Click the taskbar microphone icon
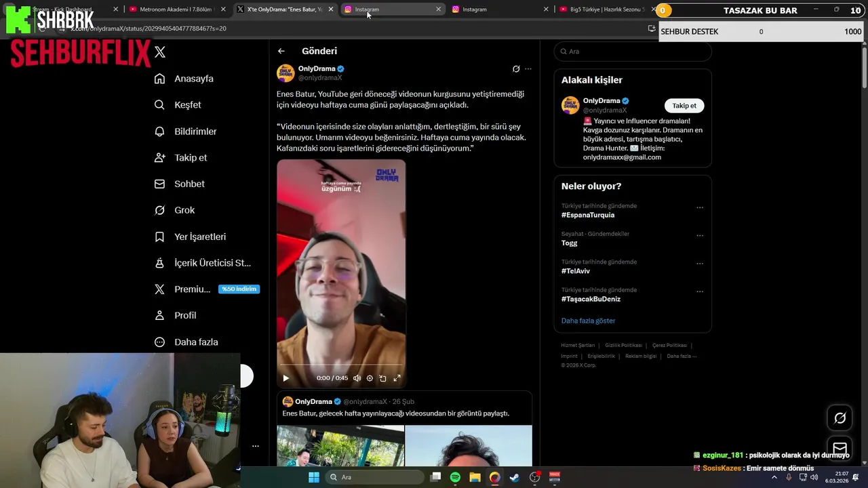868x488 pixels. pyautogui.click(x=789, y=477)
